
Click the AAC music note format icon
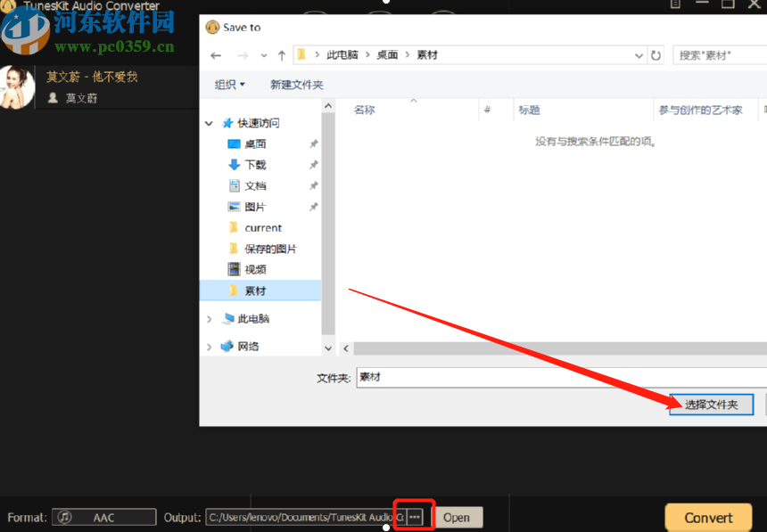point(62,517)
